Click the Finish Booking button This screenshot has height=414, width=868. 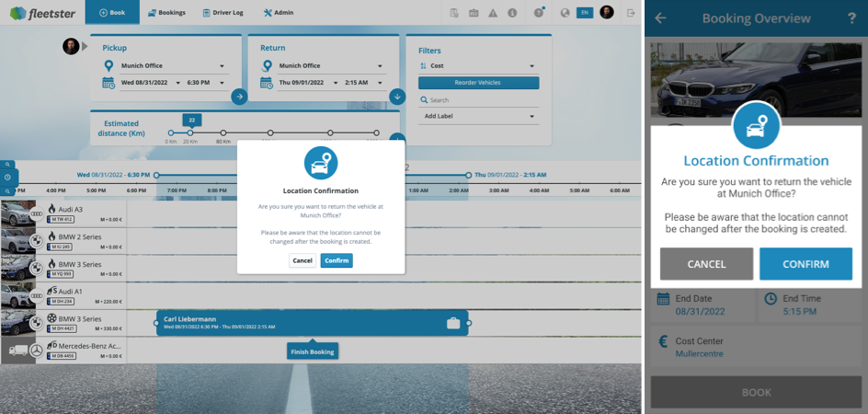point(313,351)
